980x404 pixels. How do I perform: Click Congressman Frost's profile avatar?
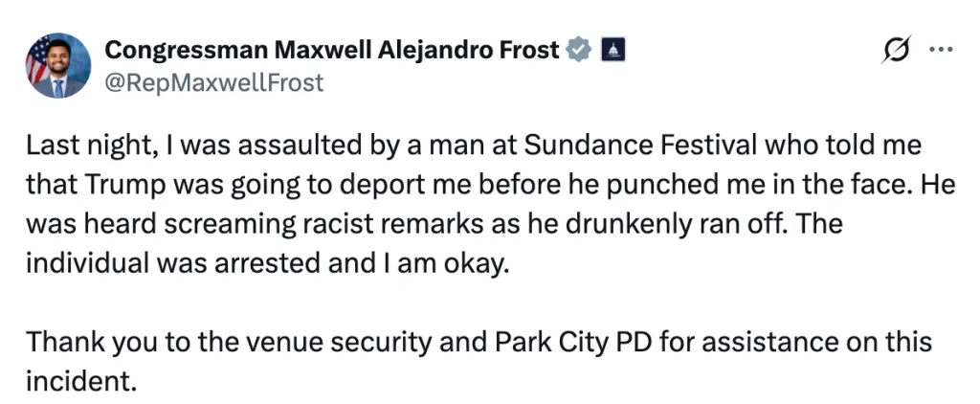point(58,65)
